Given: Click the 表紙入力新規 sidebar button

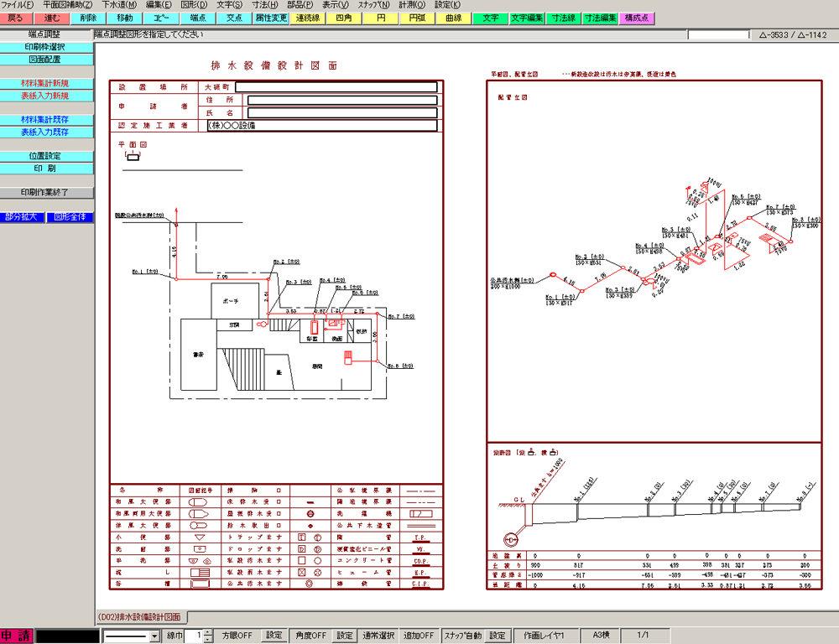Looking at the screenshot, I should 46,96.
